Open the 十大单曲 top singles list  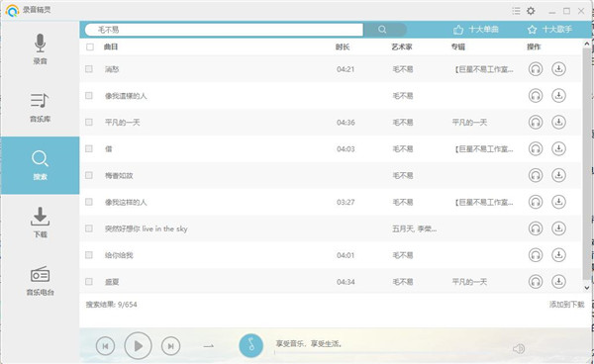pyautogui.click(x=476, y=30)
